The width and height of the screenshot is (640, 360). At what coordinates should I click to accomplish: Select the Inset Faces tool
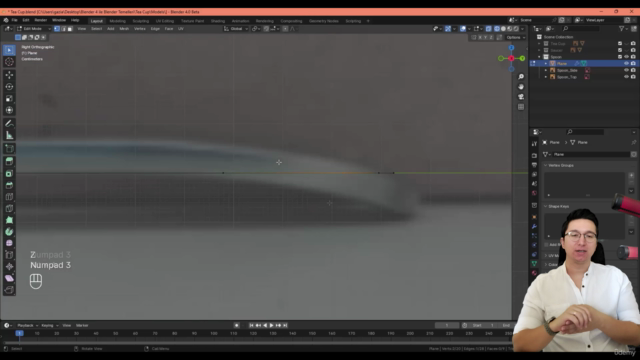tap(9, 173)
